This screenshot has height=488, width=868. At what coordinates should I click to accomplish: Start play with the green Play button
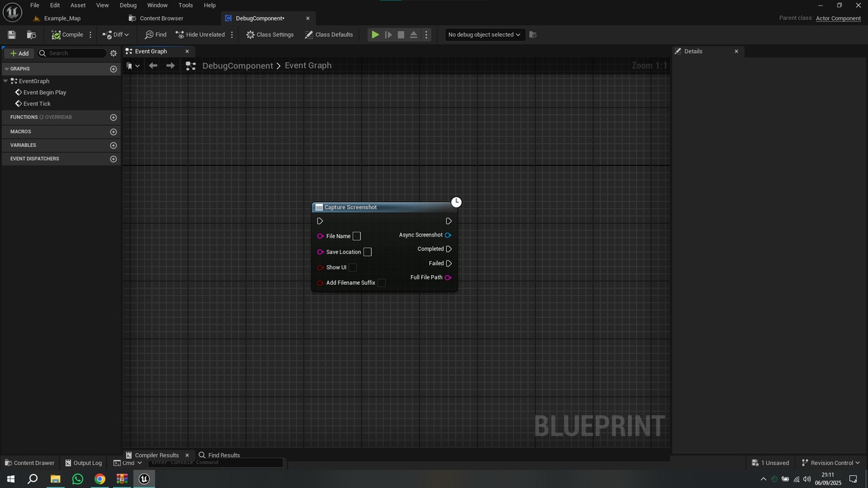[375, 35]
